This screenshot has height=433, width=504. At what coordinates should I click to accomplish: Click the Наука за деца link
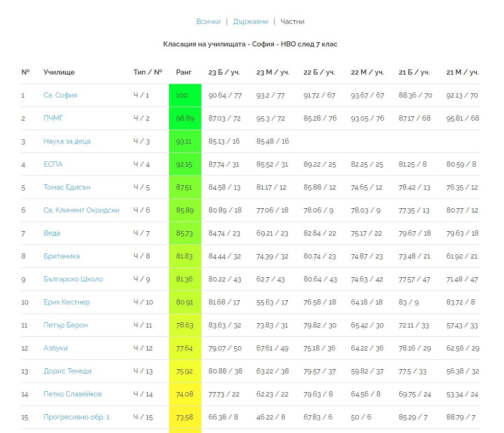pyautogui.click(x=67, y=141)
